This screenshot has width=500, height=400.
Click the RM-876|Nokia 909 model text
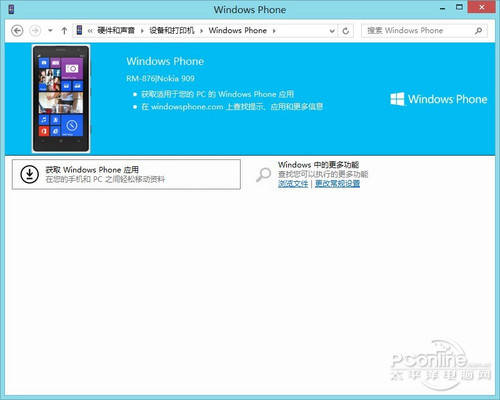pyautogui.click(x=160, y=79)
